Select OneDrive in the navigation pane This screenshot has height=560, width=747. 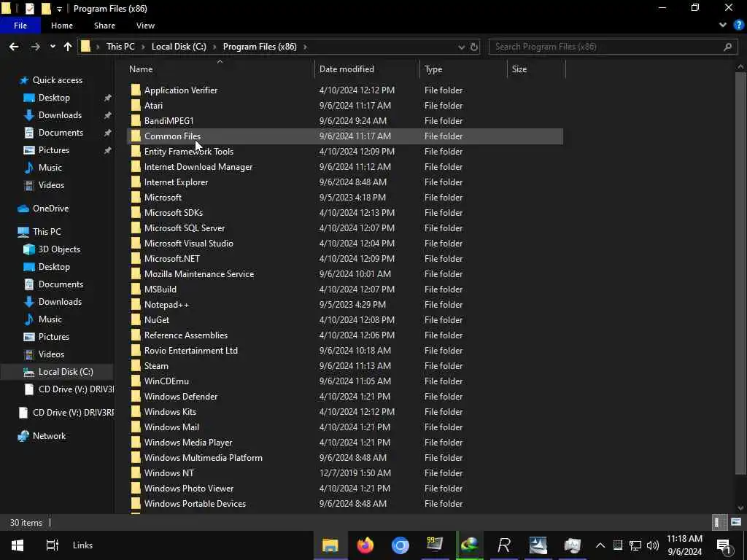click(50, 209)
